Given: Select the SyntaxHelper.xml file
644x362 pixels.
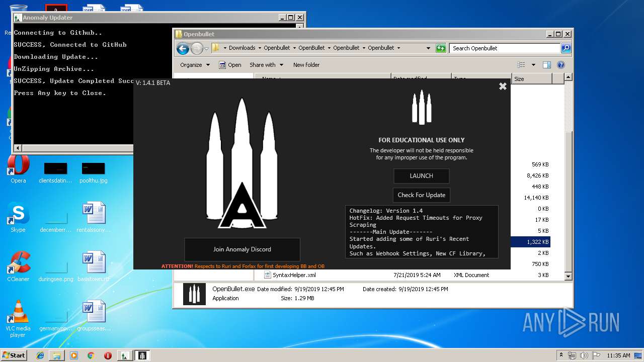Looking at the screenshot, I should coord(294,275).
